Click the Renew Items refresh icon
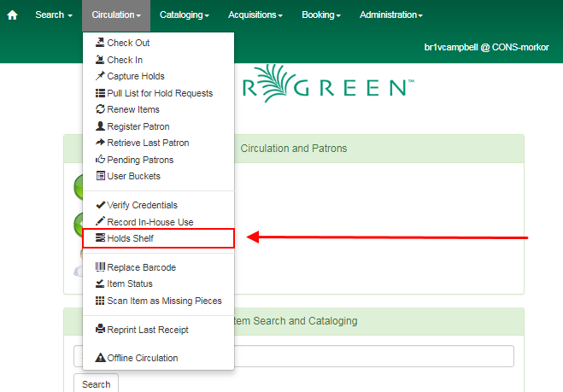This screenshot has height=392, width=563. (x=100, y=109)
